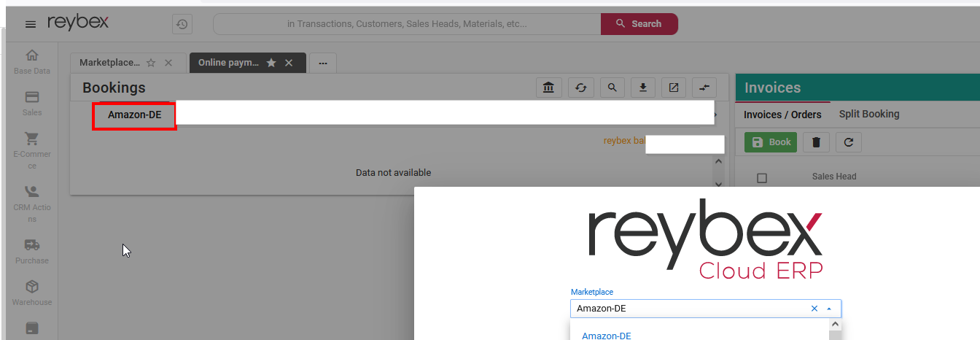Click the open-in-new-window icon in Bookings
980x340 pixels.
tap(674, 88)
